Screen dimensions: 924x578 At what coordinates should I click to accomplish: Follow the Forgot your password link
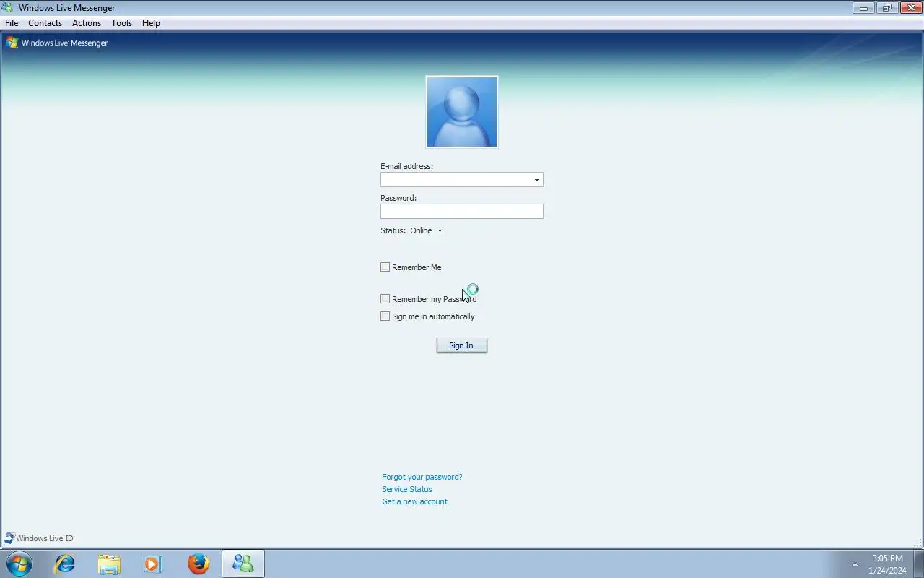[x=422, y=477]
